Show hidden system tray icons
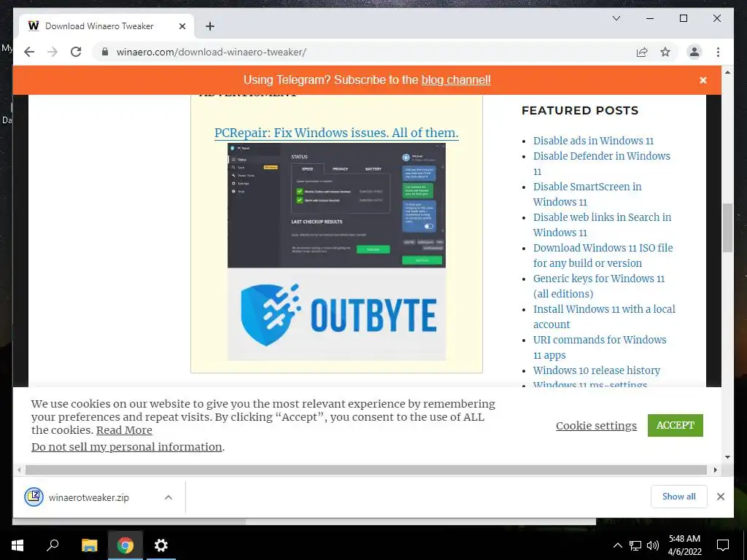 click(617, 545)
